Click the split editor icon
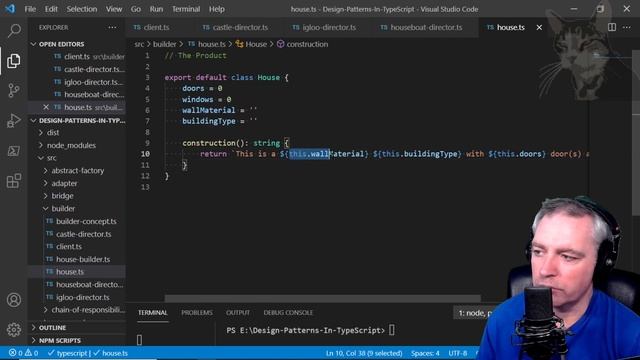 point(611,27)
